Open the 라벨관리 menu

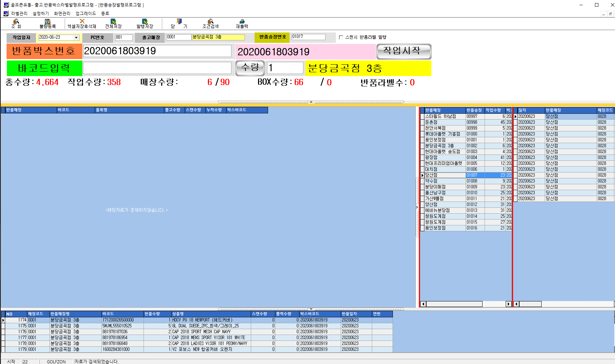pos(19,13)
